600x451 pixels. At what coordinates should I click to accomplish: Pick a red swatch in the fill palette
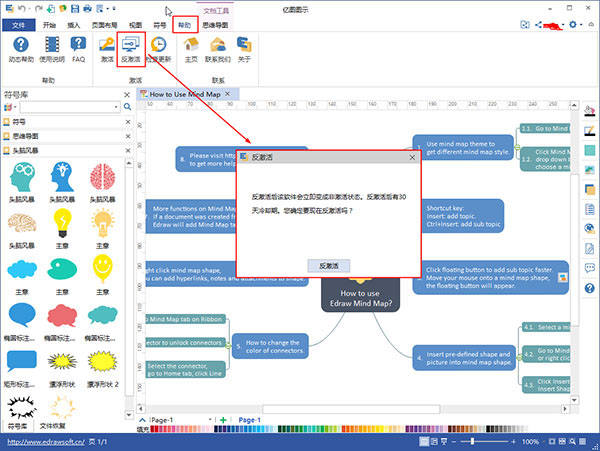[x=154, y=430]
